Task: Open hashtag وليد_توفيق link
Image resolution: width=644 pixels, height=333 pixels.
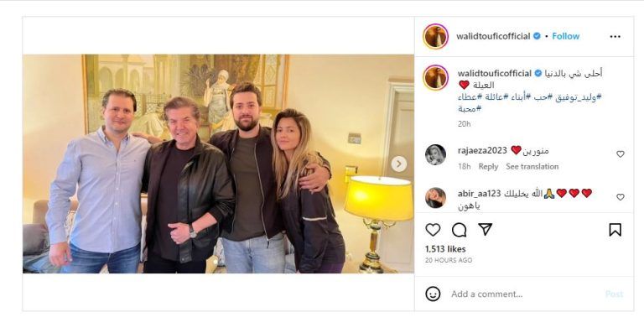Action: tap(579, 97)
